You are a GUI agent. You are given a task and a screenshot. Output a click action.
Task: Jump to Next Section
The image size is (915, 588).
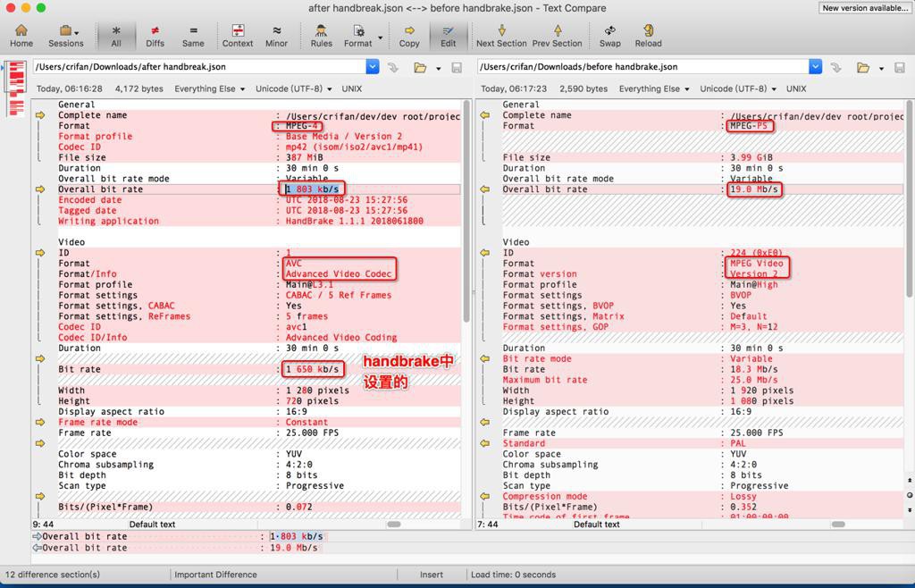click(x=501, y=36)
